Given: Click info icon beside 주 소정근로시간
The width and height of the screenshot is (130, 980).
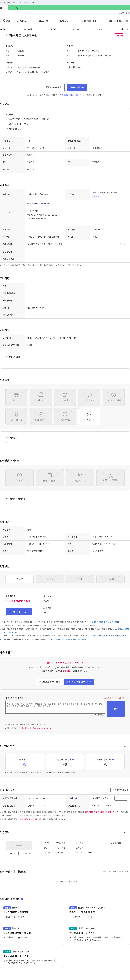Looking at the screenshot, I should pos(42,203).
